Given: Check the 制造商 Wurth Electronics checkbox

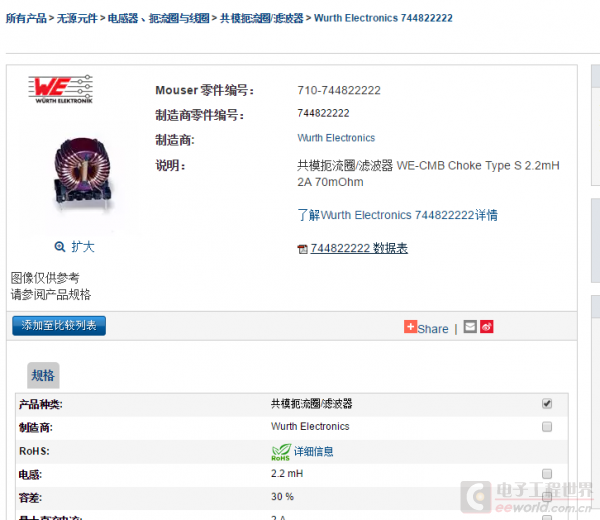Looking at the screenshot, I should [x=547, y=427].
